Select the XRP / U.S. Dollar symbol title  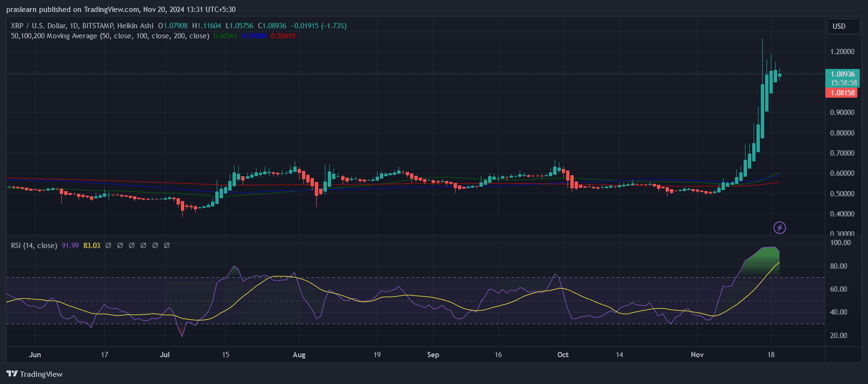pos(43,26)
